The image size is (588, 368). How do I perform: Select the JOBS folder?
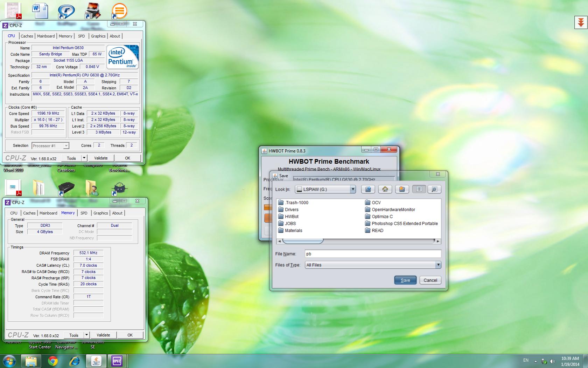pos(287,224)
